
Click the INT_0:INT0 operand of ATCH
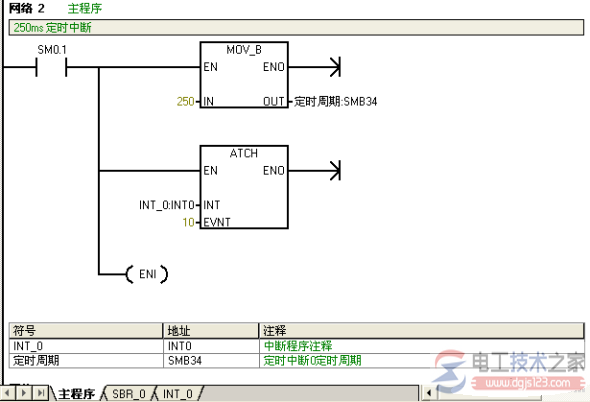click(x=167, y=205)
